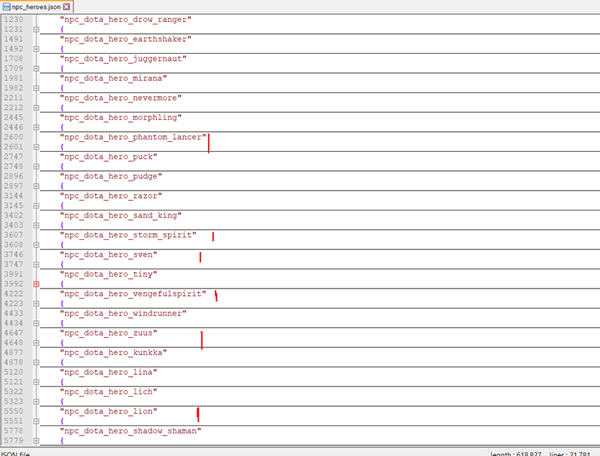Image resolution: width=600 pixels, height=456 pixels.
Task: Click the "npc_dota_hero_vengefulspirit" text
Action: click(133, 294)
